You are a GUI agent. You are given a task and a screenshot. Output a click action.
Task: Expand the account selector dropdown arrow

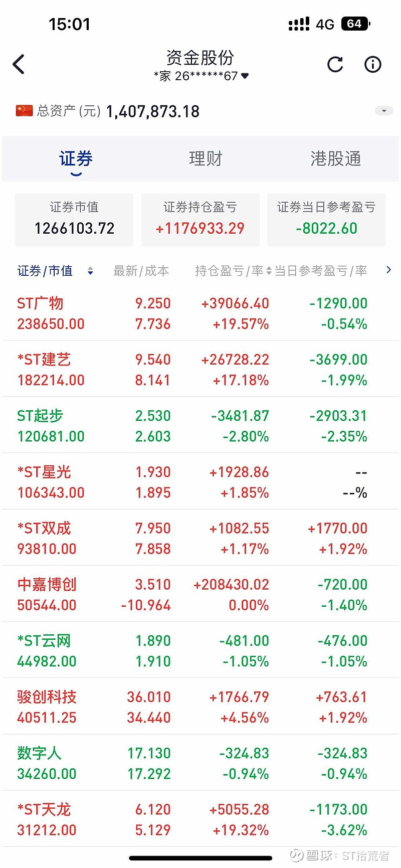click(x=245, y=76)
